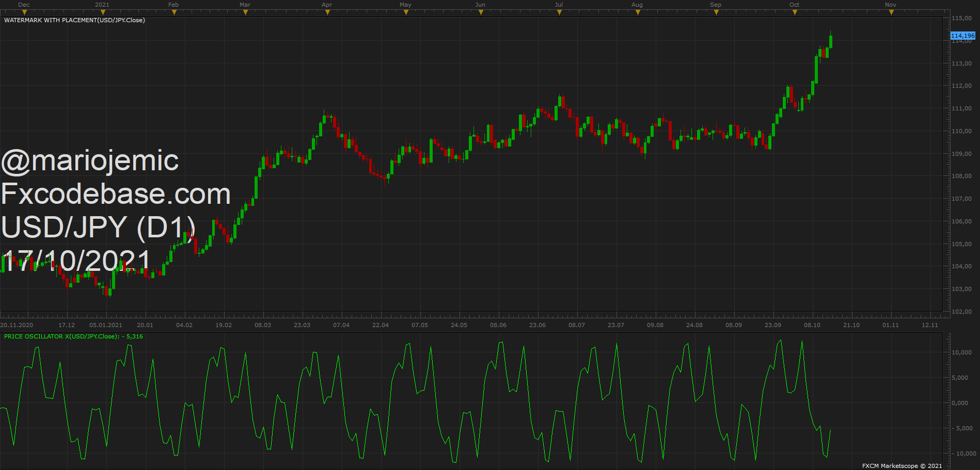Image resolution: width=980 pixels, height=470 pixels.
Task: Click the 113,00 price axis label
Action: coord(962,63)
